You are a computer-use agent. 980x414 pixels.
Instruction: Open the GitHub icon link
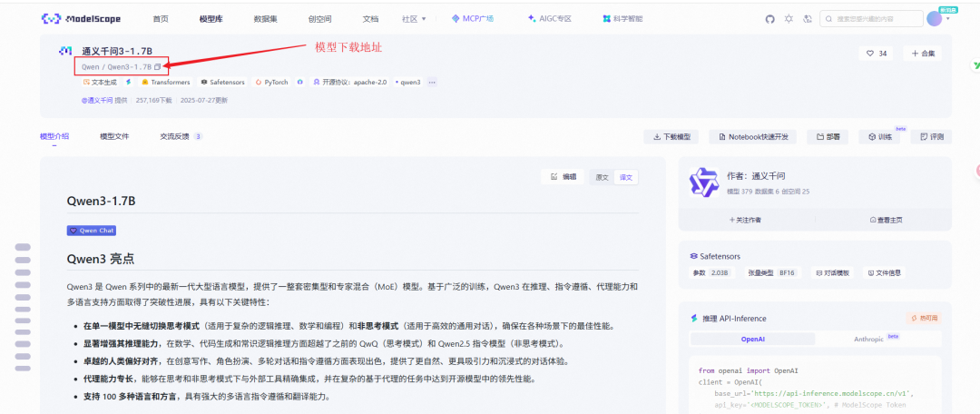(x=770, y=19)
